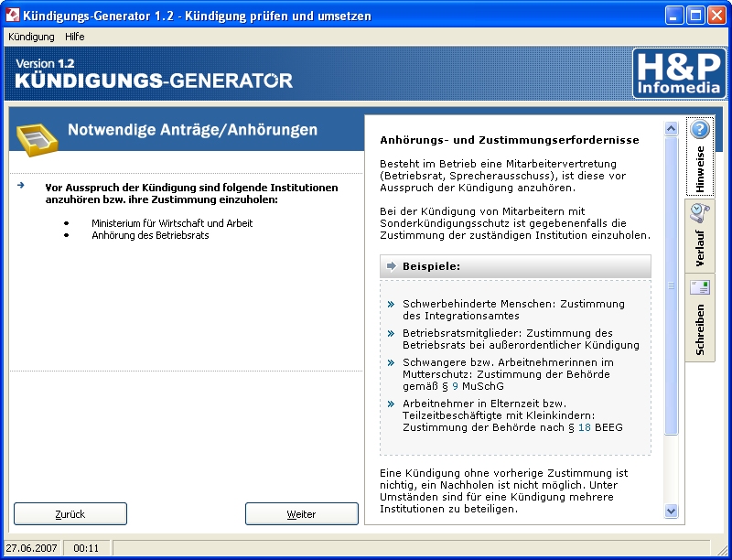Image resolution: width=732 pixels, height=560 pixels.
Task: Click the KÜNDIGUNGS-GENERATOR banner title
Action: pos(154,81)
